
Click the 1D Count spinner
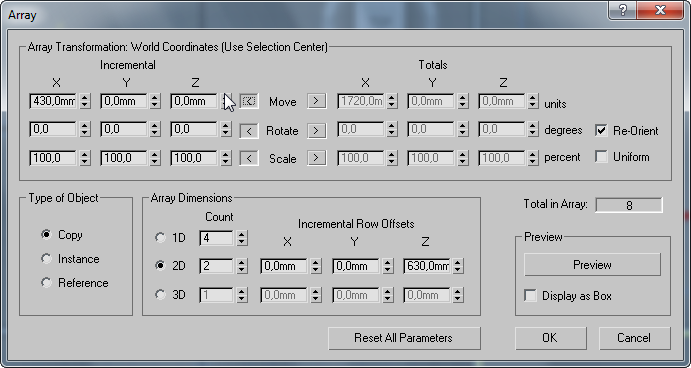click(x=241, y=238)
